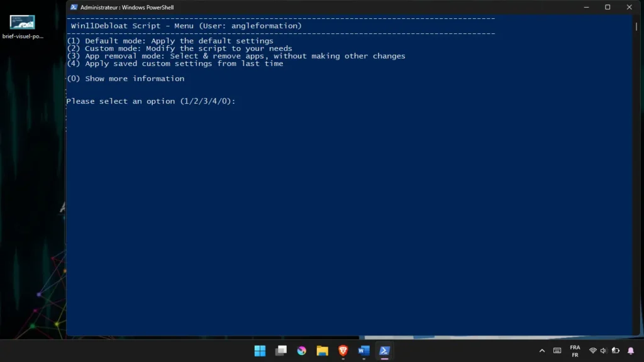Switch to Microsoft Word in the taskbar
644x362 pixels.
364,351
